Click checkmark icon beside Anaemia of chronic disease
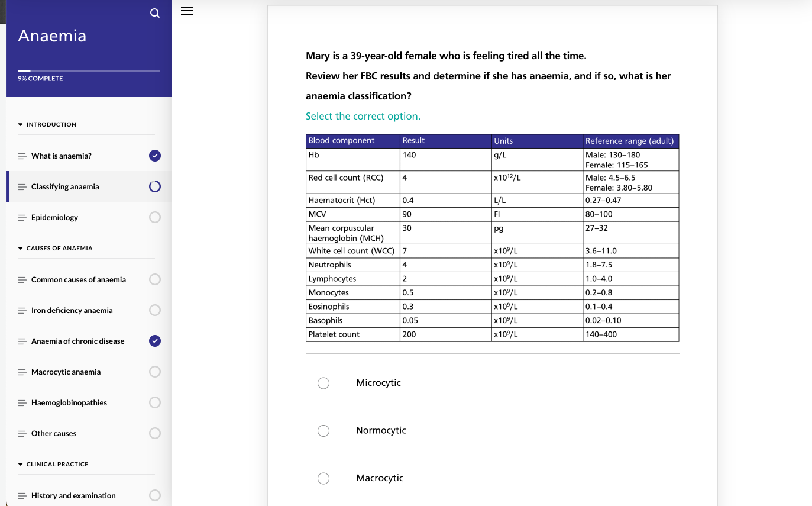This screenshot has width=812, height=506. click(x=155, y=341)
